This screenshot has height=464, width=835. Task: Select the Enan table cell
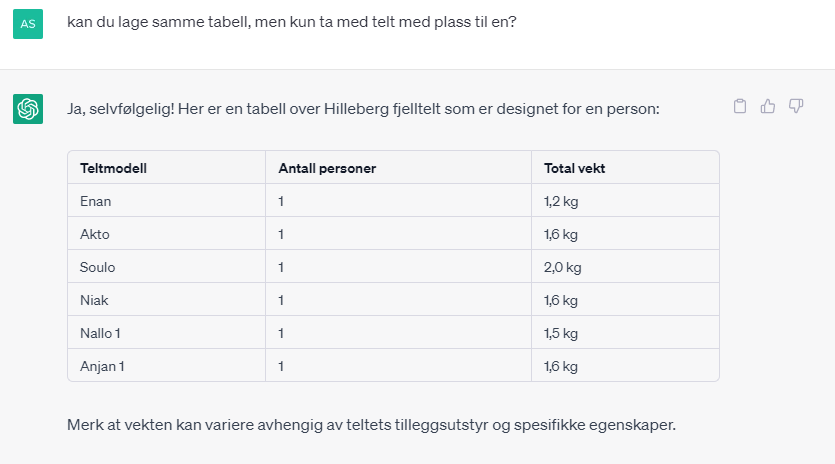point(96,201)
